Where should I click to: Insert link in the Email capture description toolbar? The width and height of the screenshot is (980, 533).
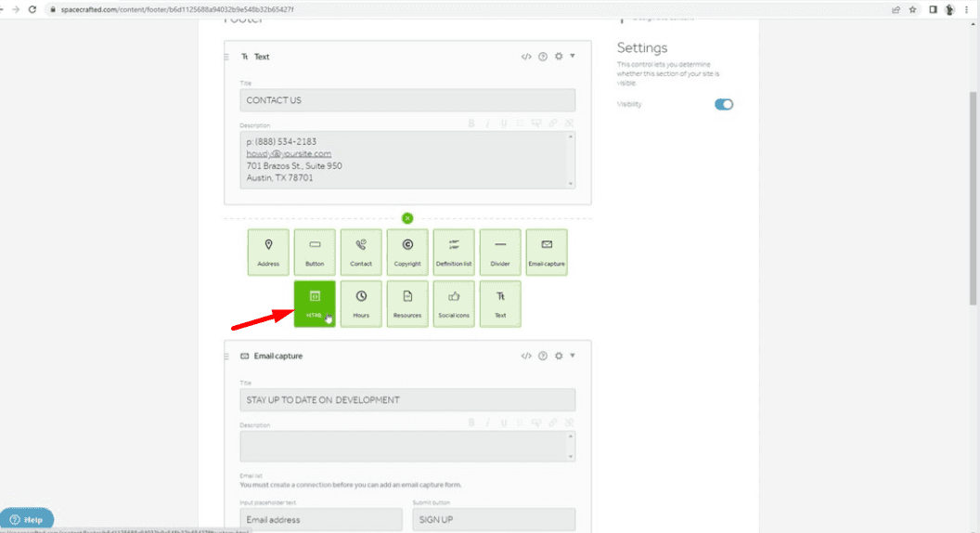click(552, 422)
